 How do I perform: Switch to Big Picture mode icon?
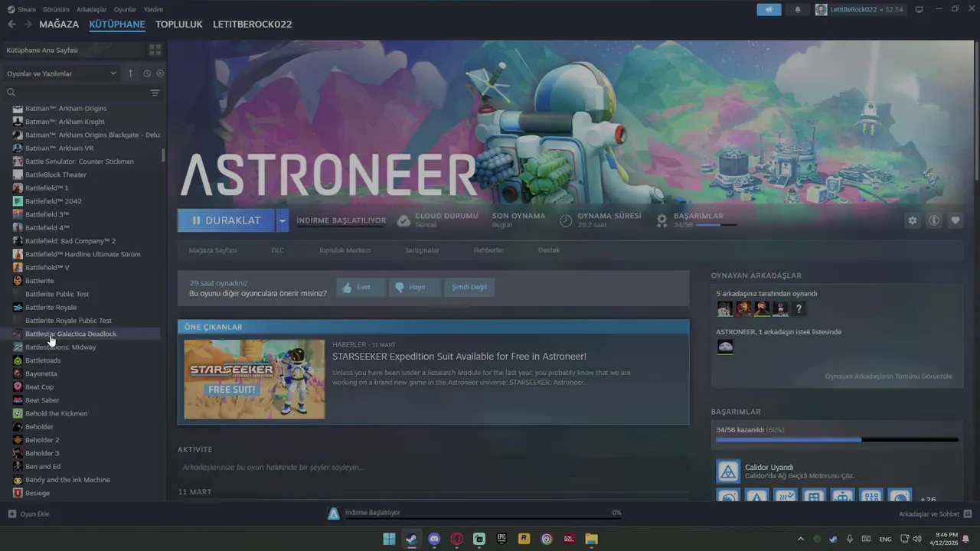coord(920,9)
